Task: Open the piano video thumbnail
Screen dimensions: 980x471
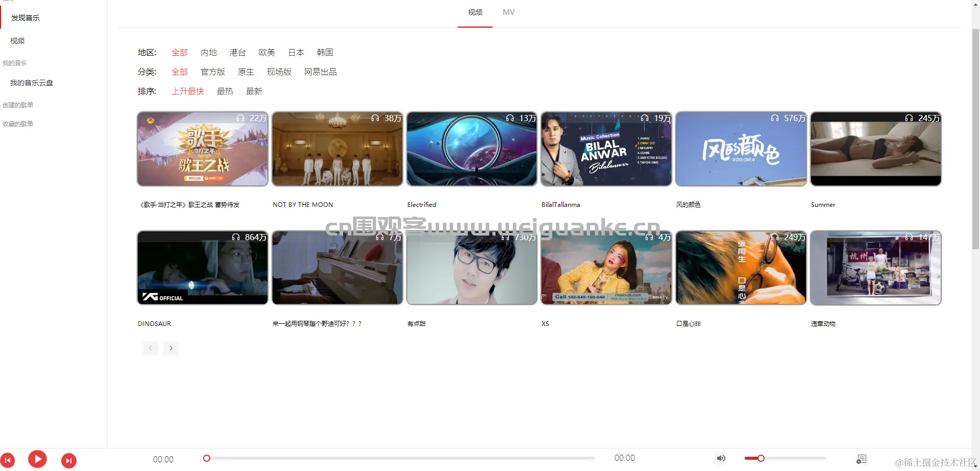Action: [x=337, y=268]
